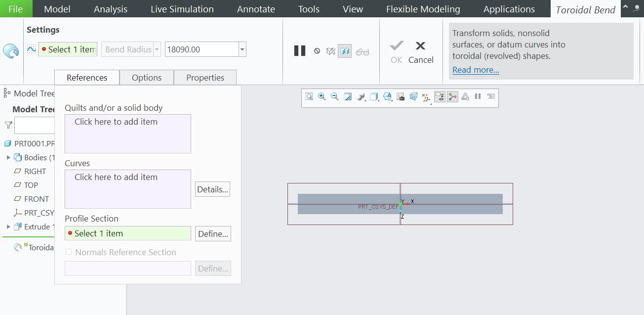Open the File menu

click(x=16, y=9)
